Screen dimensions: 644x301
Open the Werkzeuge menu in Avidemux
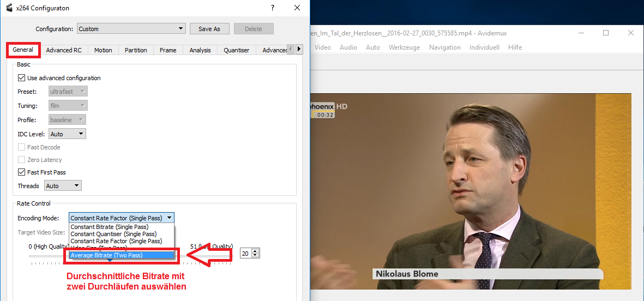[x=404, y=47]
